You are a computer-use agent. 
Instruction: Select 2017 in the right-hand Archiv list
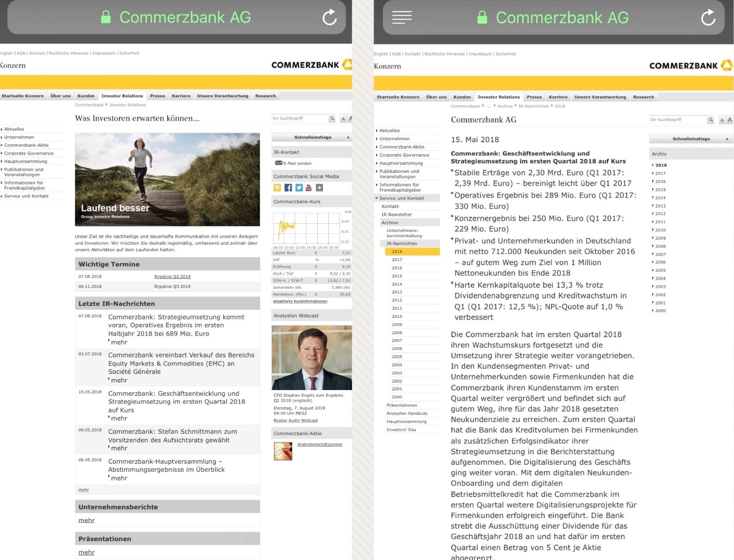(x=660, y=173)
